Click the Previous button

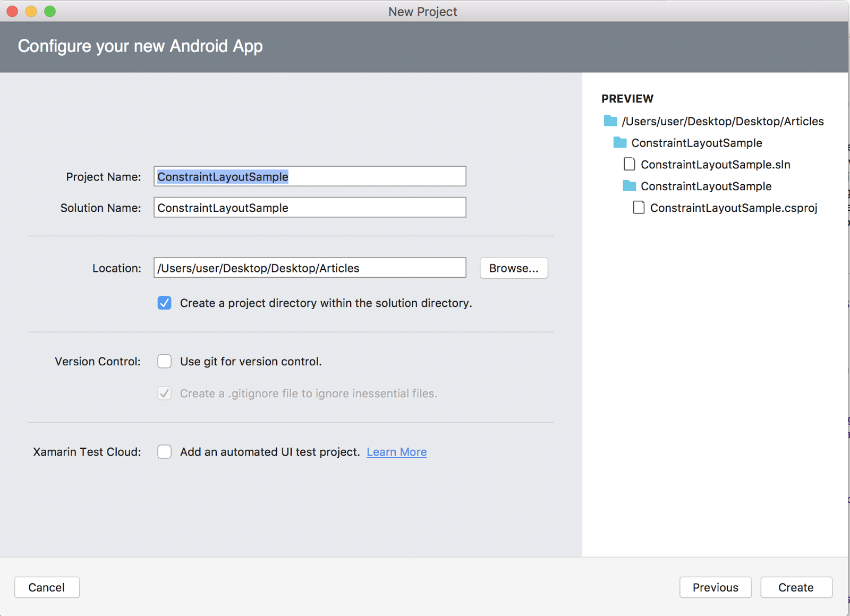[x=715, y=587]
